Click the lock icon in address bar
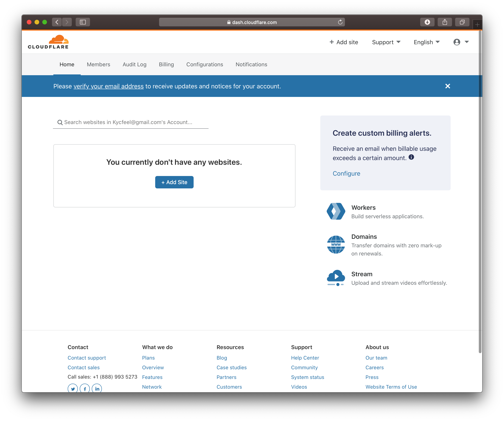 (229, 22)
